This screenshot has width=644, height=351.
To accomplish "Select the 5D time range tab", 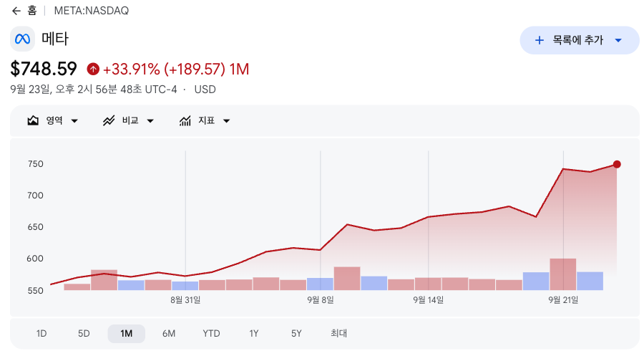I will (x=84, y=333).
